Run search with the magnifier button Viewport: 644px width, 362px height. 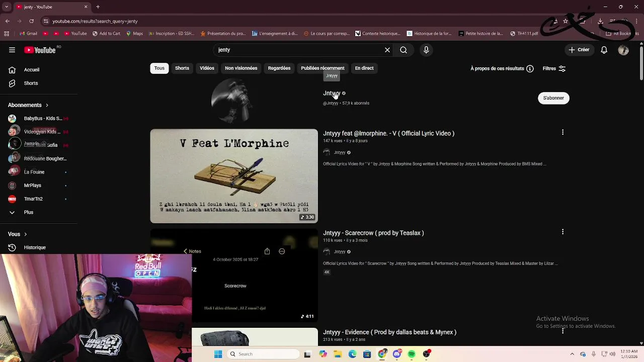(404, 50)
